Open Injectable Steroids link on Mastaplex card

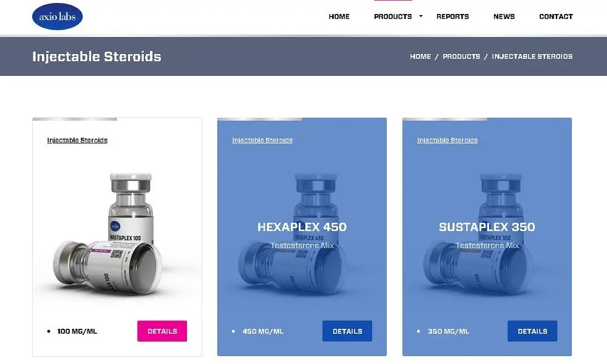pyautogui.click(x=78, y=140)
